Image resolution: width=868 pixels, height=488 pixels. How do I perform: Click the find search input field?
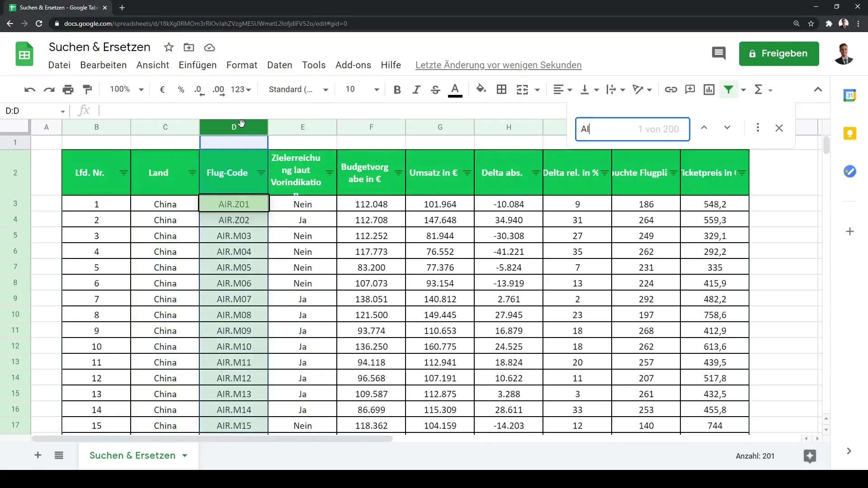pos(632,129)
